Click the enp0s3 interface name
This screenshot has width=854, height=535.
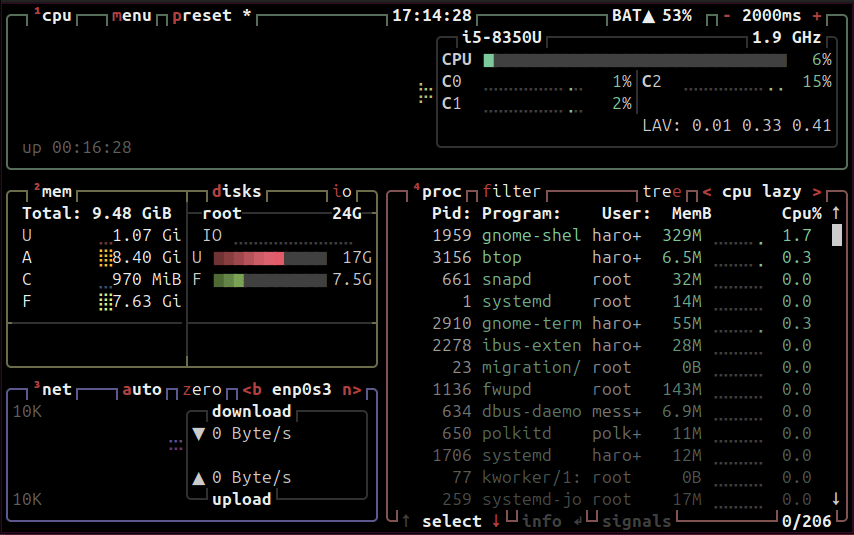point(301,390)
